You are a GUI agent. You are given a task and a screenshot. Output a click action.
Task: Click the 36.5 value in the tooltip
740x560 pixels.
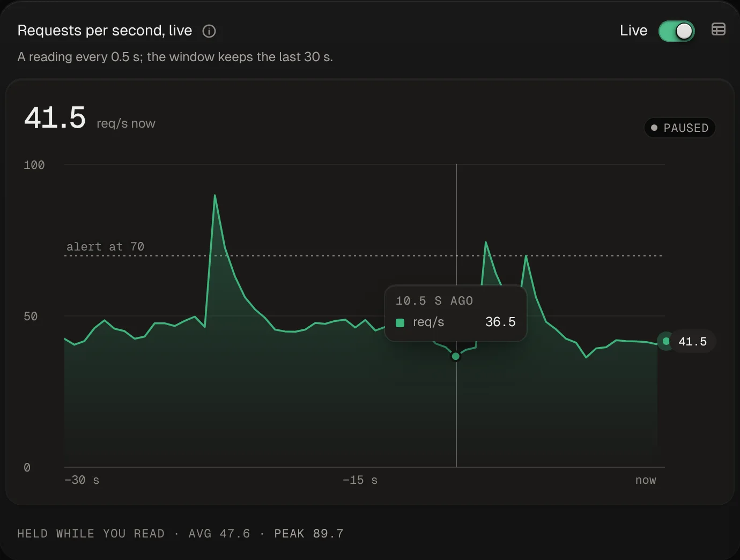coord(500,322)
